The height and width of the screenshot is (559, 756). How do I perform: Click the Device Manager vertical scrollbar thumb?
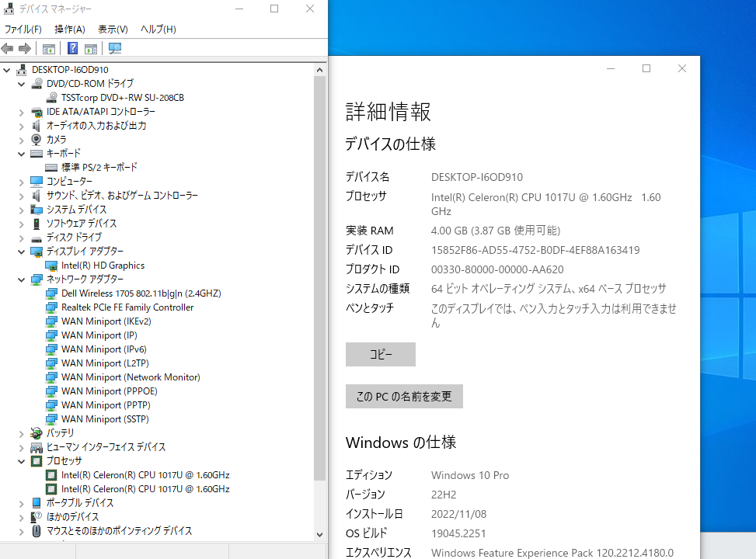pyautogui.click(x=319, y=279)
